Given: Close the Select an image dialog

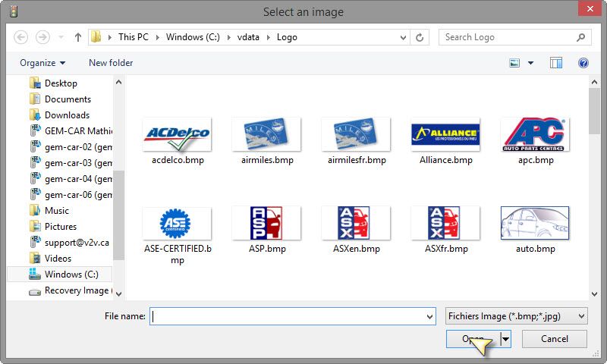Looking at the screenshot, I should click(590, 8).
